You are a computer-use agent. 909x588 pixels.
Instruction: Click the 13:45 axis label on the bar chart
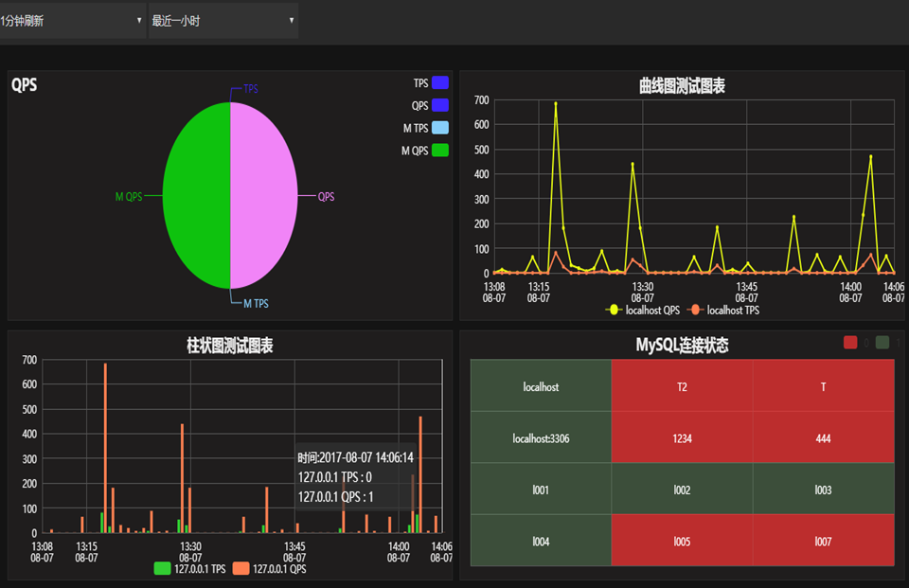point(294,552)
